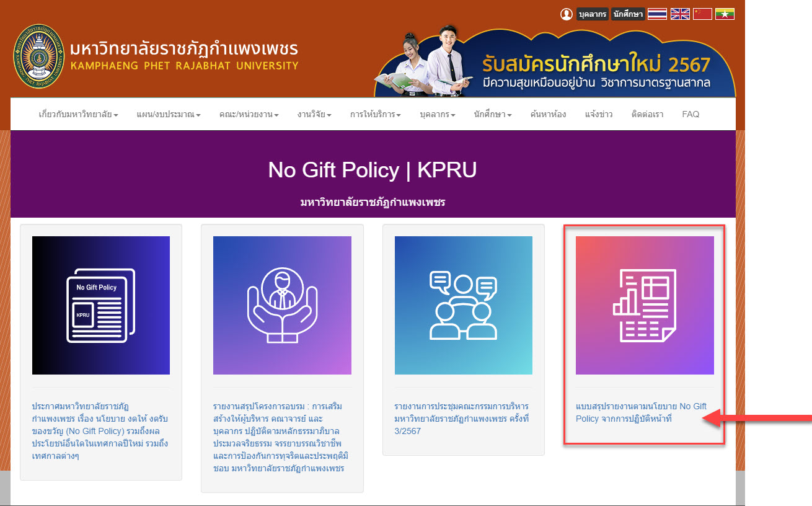Expand the การให้บริการ menu

point(376,115)
